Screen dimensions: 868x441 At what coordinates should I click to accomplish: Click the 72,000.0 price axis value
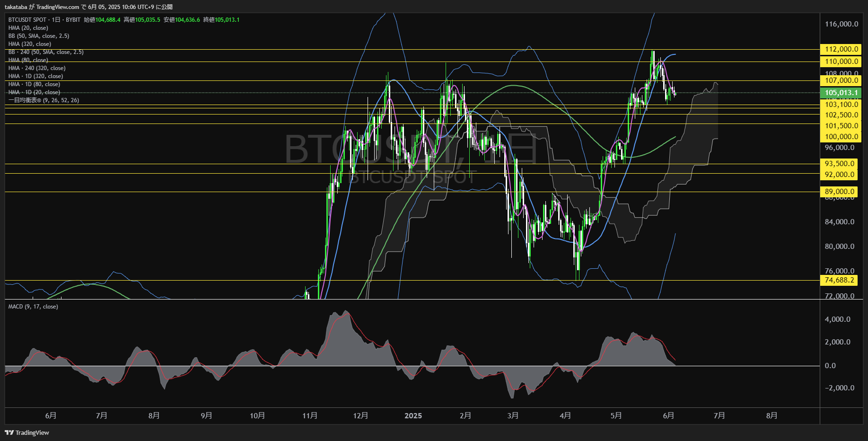coord(840,296)
